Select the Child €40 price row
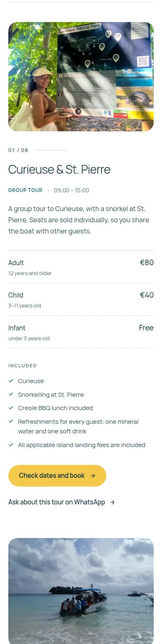 tap(81, 300)
